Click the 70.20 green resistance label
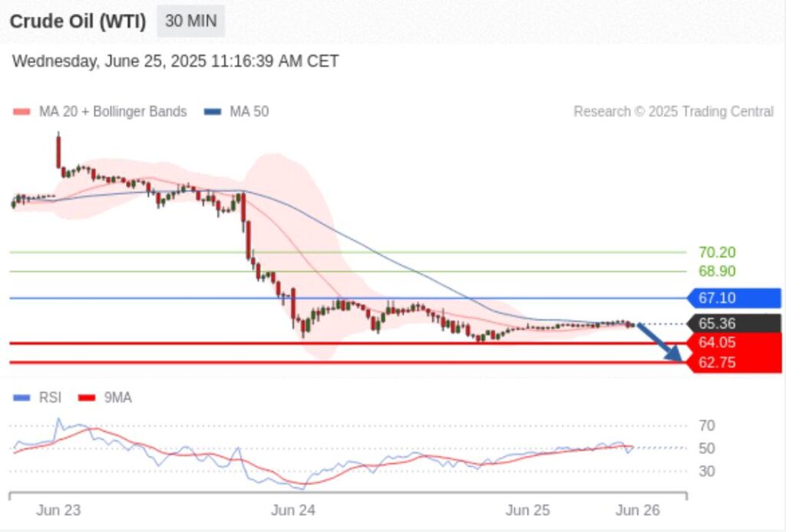 pos(717,252)
